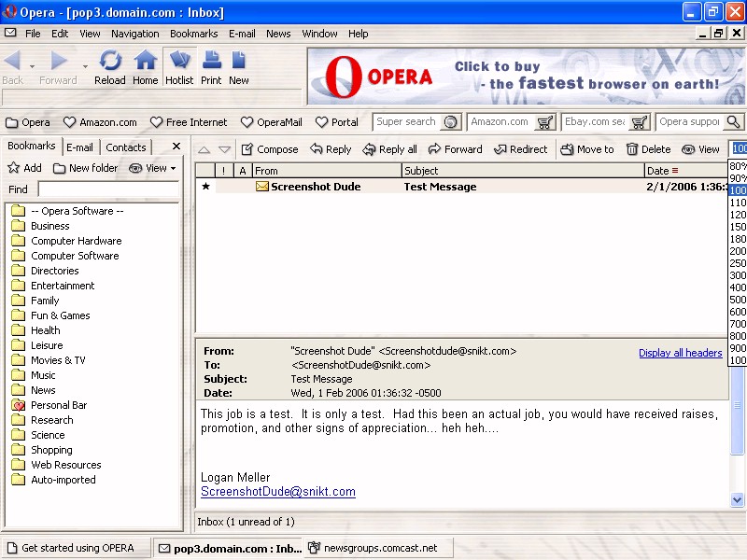747x560 pixels.
Task: Click the Back navigation arrow
Action: [13, 61]
